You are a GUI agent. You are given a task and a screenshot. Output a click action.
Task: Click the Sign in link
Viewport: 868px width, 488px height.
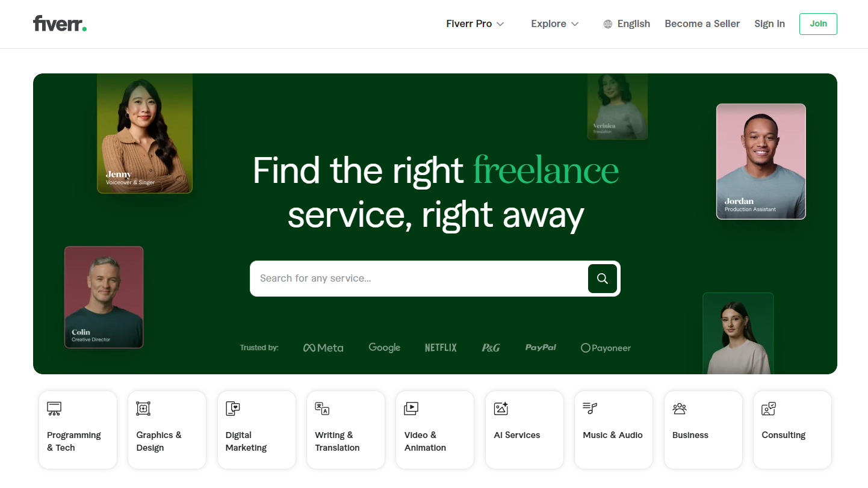point(769,24)
